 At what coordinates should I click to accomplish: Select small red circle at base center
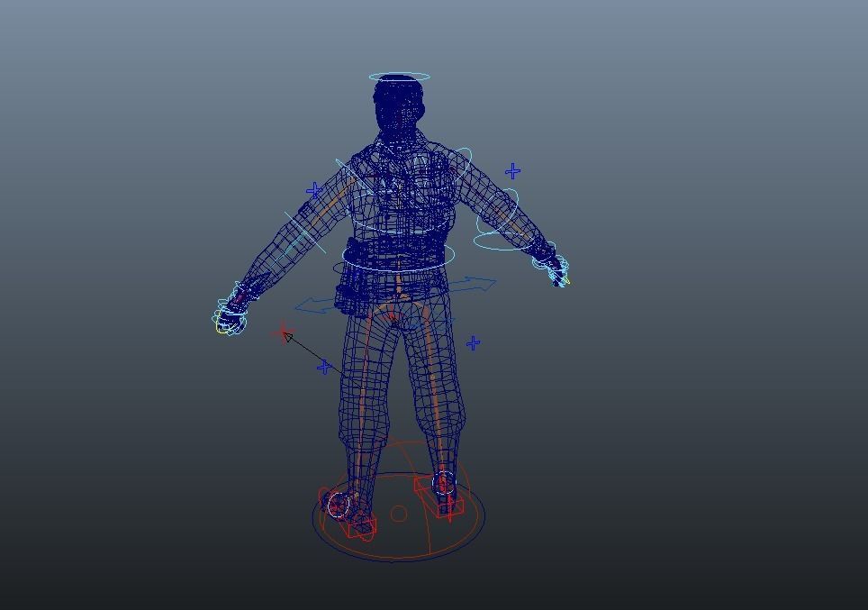point(399,514)
